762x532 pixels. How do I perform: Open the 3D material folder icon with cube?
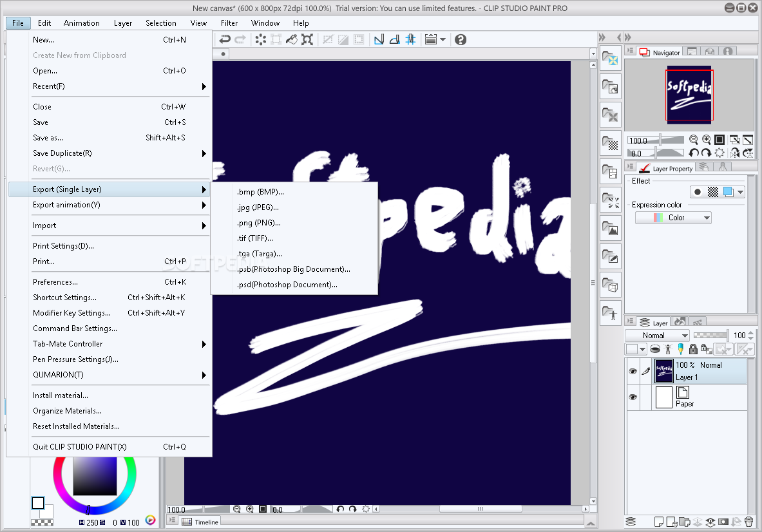pyautogui.click(x=611, y=285)
